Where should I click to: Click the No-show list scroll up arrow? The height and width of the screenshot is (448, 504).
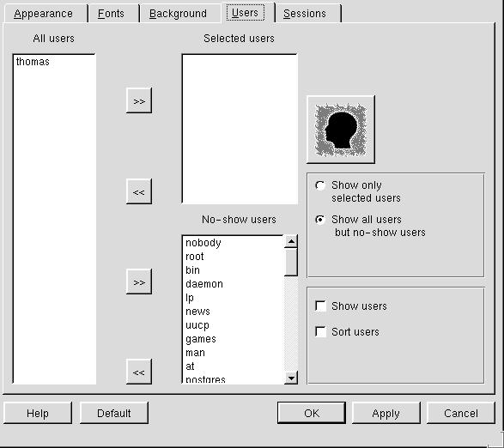coord(291,241)
